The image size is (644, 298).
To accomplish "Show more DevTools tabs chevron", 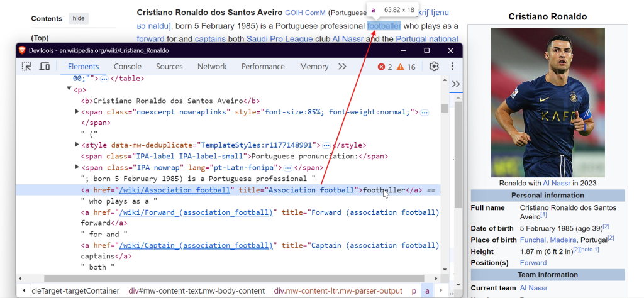I will [x=342, y=67].
